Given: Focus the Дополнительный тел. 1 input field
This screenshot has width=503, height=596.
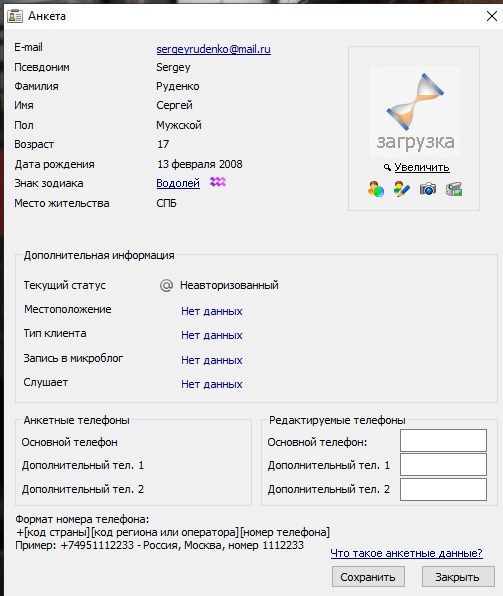Looking at the screenshot, I should (x=443, y=464).
